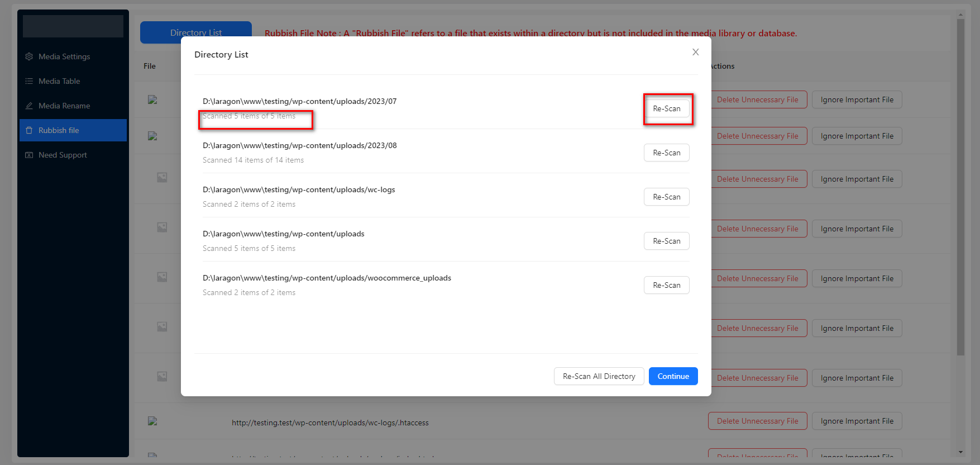Re-Scan the woocommerce_uploads directory
The image size is (980, 465).
[x=667, y=285]
